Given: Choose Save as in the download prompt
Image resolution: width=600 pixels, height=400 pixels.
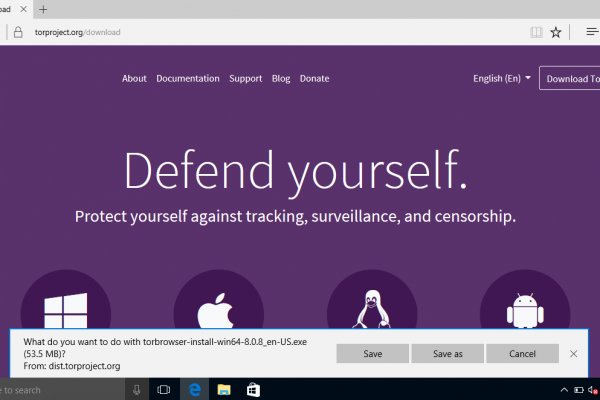Looking at the screenshot, I should coord(447,354).
